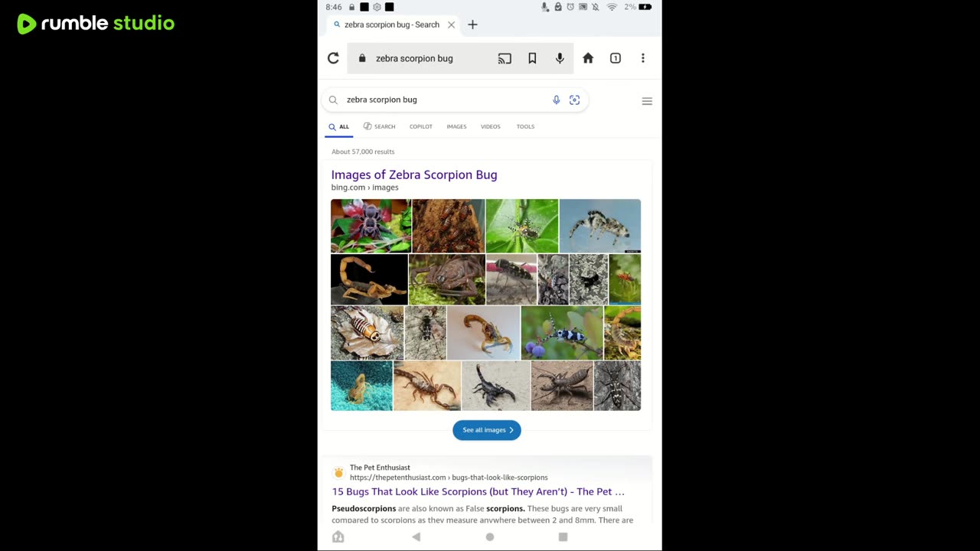Screen dimensions: 980x551
Task: Tap the settings gear in status bar
Action: click(x=377, y=7)
